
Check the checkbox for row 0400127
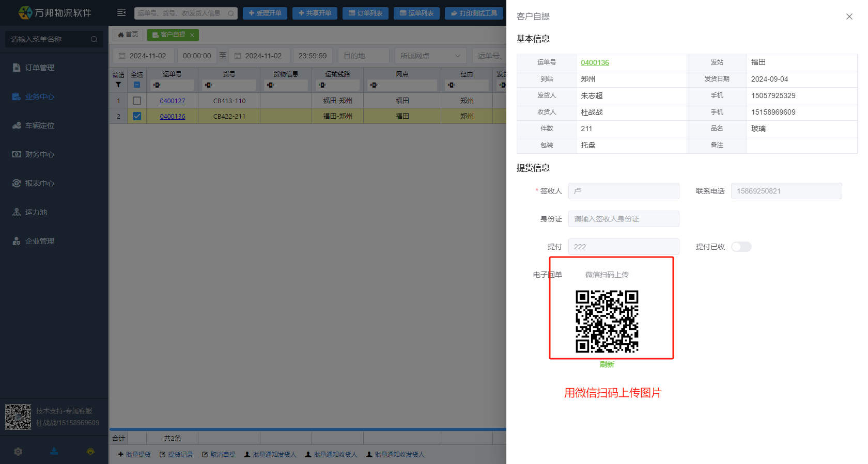(x=137, y=101)
